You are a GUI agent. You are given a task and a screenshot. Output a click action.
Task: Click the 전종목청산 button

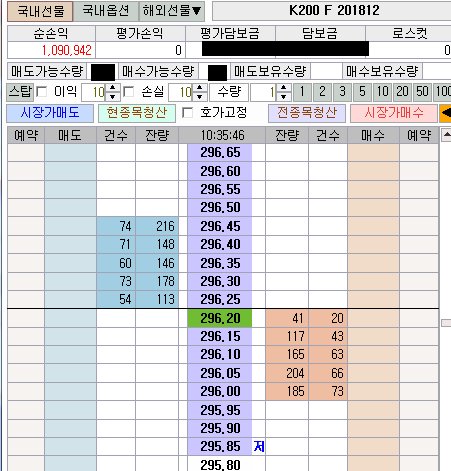(307, 113)
